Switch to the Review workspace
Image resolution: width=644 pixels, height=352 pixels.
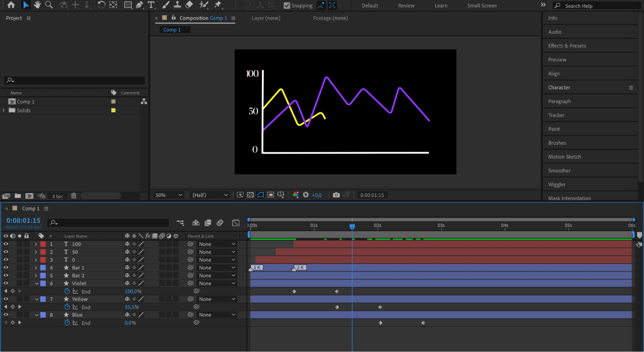[406, 5]
